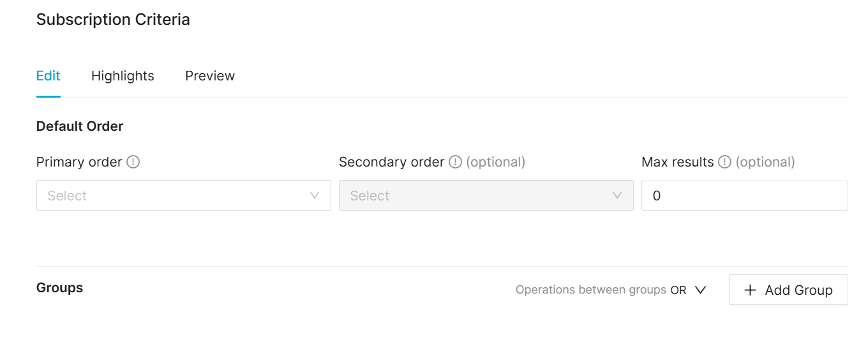Go to the Preview tab

tap(210, 76)
